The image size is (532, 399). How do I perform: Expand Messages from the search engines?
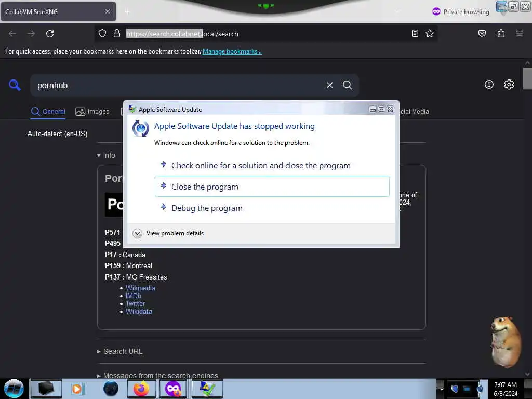157,375
